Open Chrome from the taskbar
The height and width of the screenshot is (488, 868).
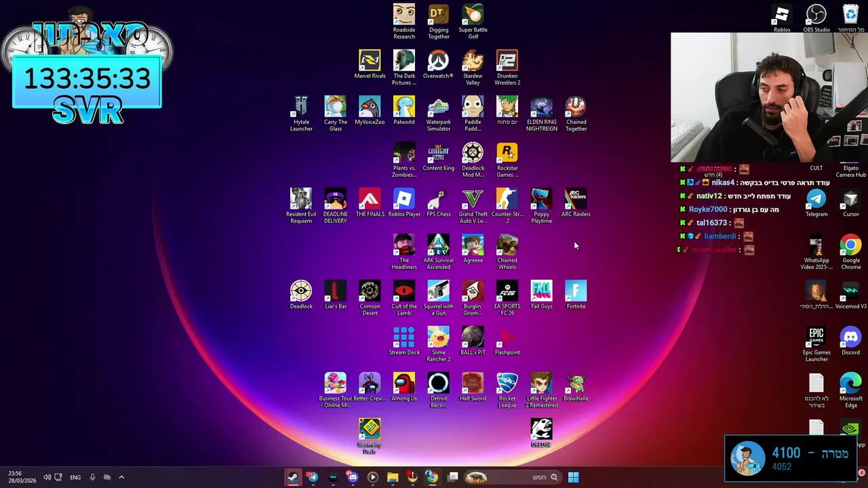[x=432, y=477]
